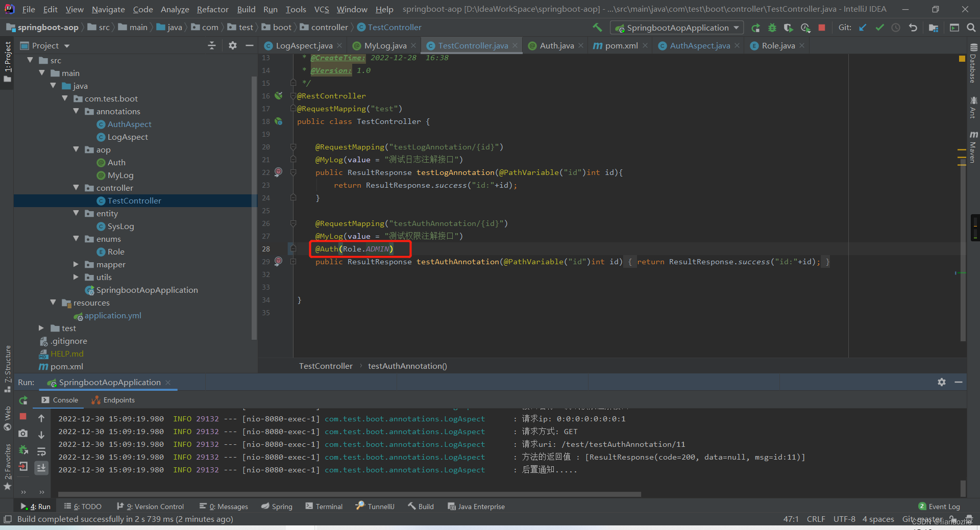Click the console down arrow icon
Viewport: 980px width, 530px height.
41,435
